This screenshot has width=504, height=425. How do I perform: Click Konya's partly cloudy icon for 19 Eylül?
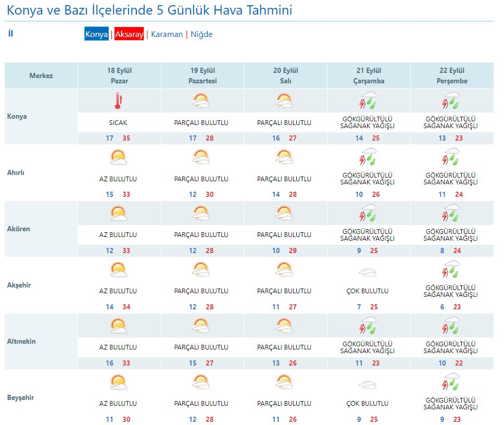[x=201, y=101]
